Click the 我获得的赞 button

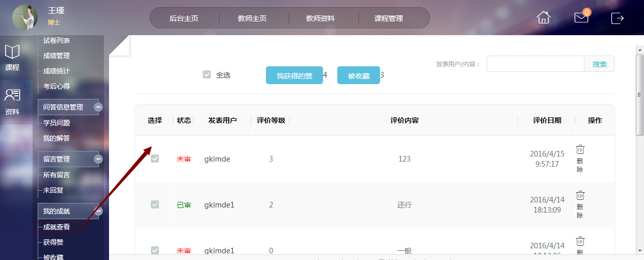click(x=294, y=75)
